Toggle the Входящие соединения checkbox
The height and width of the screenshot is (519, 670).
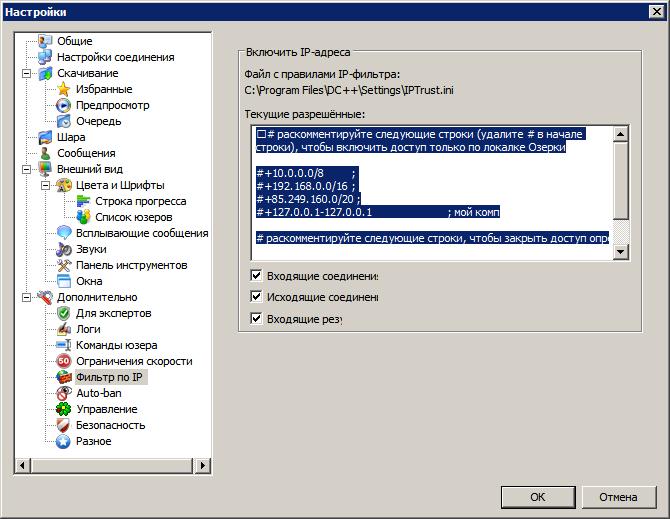(257, 275)
